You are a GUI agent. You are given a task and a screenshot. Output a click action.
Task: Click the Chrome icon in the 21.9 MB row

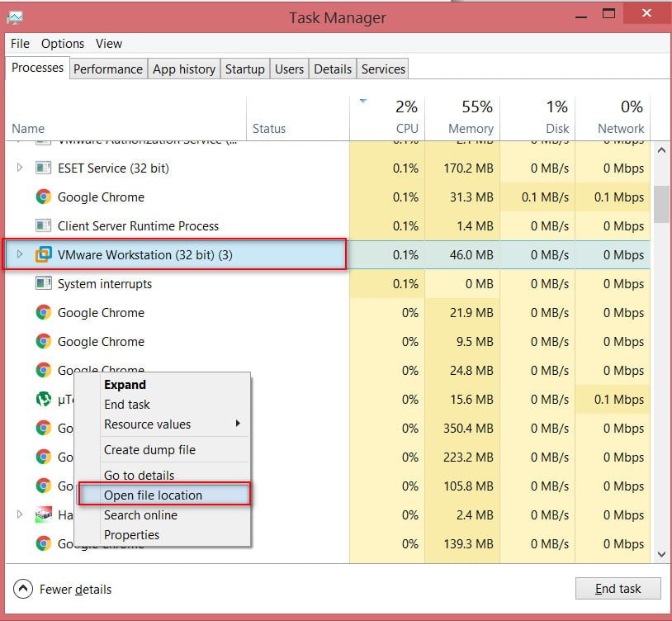(43, 312)
